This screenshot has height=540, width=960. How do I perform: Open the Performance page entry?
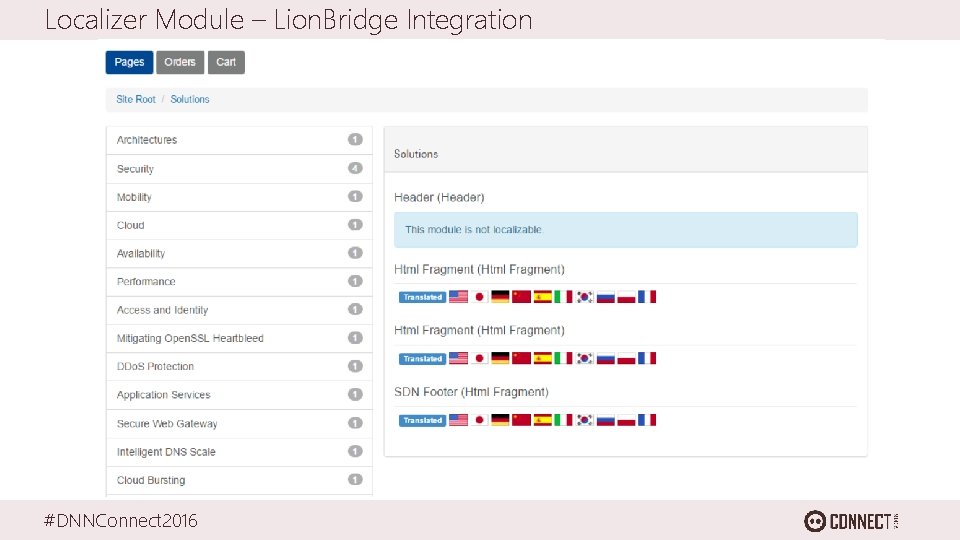coord(239,282)
